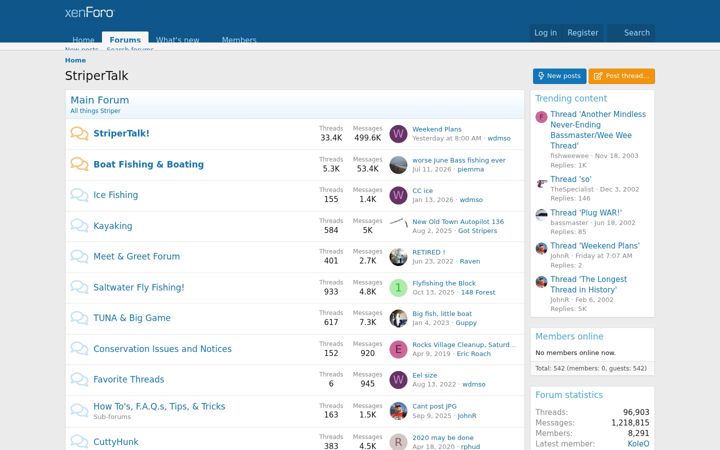The height and width of the screenshot is (450, 720).
Task: Click the Boat Fishing & Boating forum icon
Action: click(x=79, y=164)
